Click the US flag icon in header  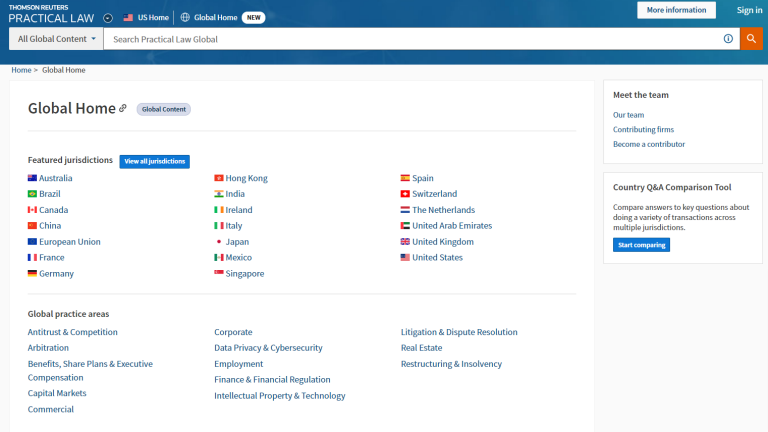(x=128, y=17)
